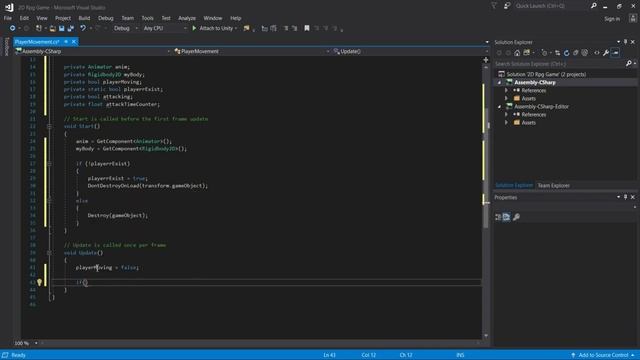
Task: Click 'Ln 43' in status bar
Action: coord(329,355)
